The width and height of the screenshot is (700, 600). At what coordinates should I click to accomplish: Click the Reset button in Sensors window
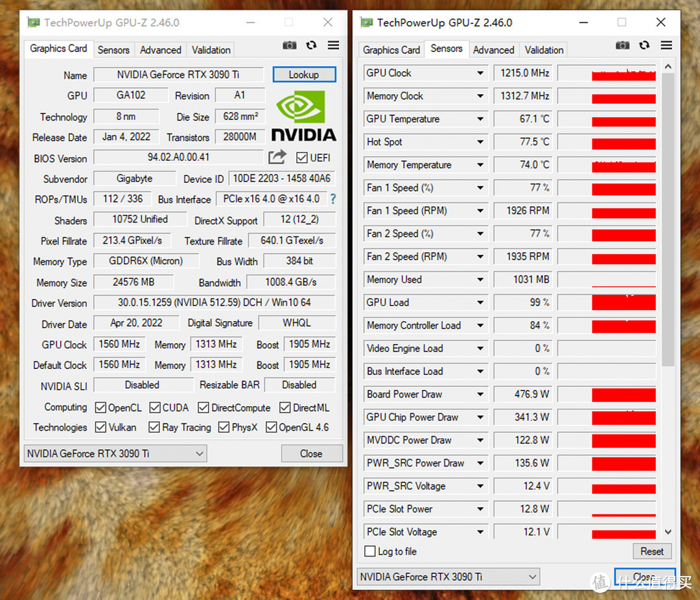click(x=652, y=551)
